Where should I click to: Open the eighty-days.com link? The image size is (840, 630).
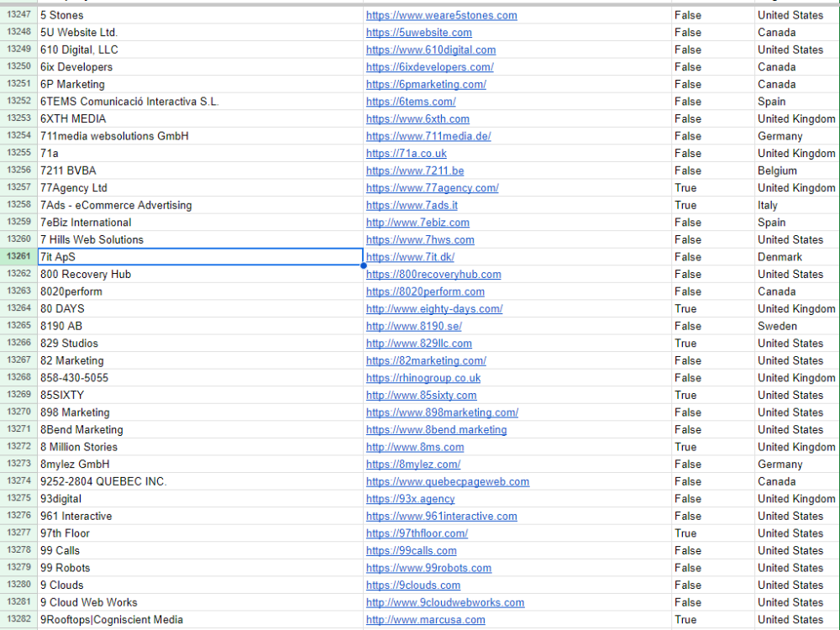click(434, 309)
